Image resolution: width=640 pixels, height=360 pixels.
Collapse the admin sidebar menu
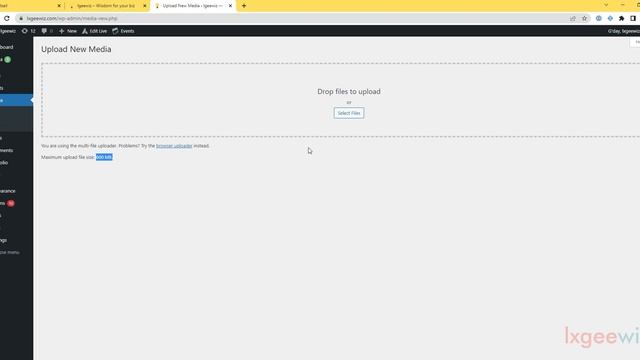10,252
